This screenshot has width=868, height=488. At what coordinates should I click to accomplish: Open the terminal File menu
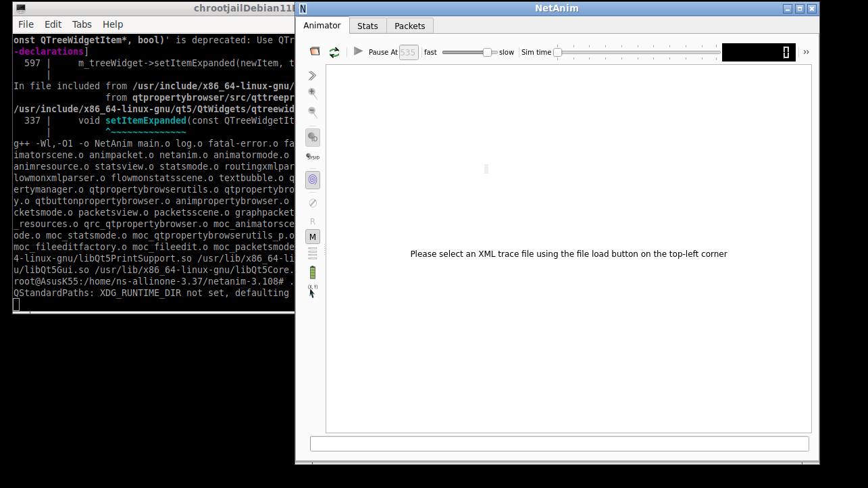point(26,24)
